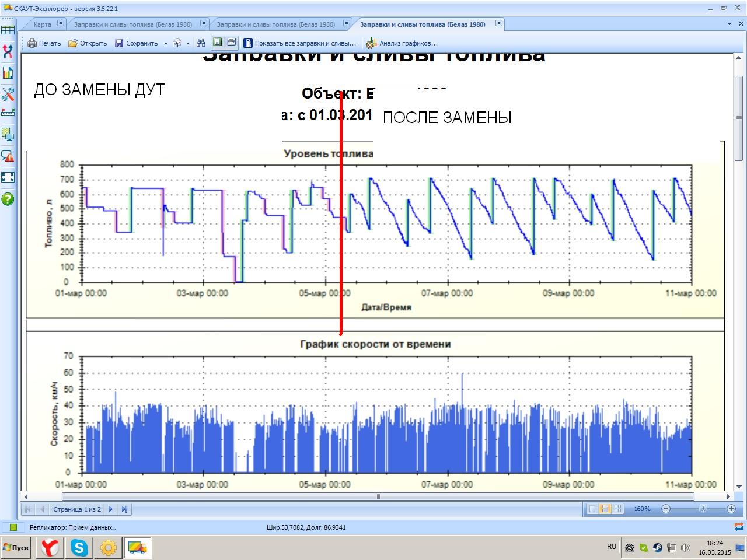This screenshot has width=747, height=560.
Task: Jump to the last page of report
Action: [124, 509]
